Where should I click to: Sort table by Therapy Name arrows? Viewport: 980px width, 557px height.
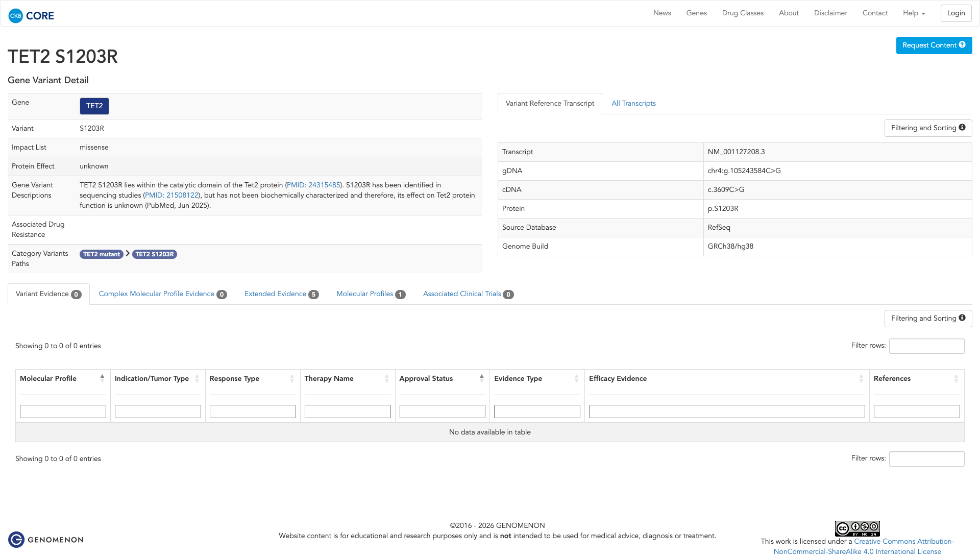click(386, 378)
